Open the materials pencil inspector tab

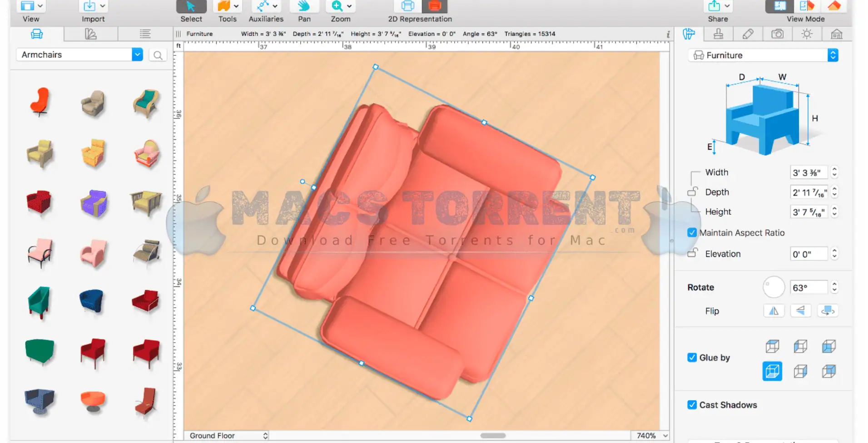click(x=748, y=34)
